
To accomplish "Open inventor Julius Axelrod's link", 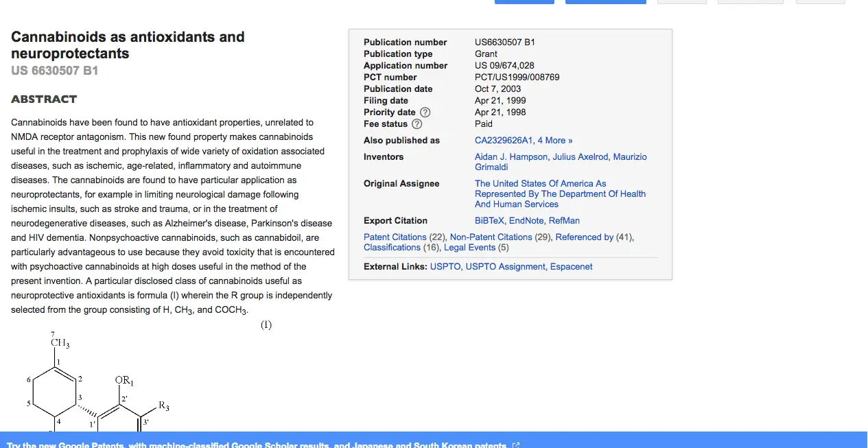I will (580, 157).
